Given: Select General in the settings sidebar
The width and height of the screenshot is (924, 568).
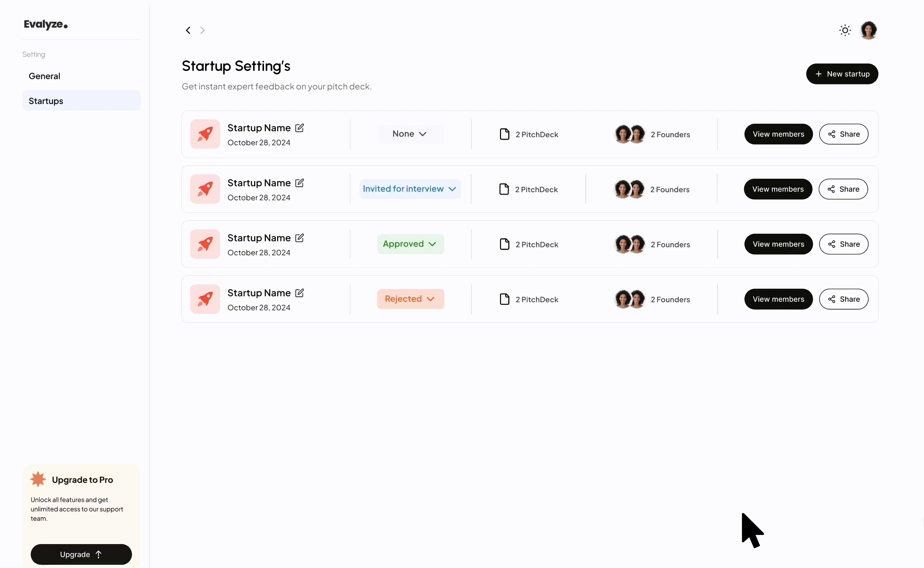Looking at the screenshot, I should [x=44, y=76].
